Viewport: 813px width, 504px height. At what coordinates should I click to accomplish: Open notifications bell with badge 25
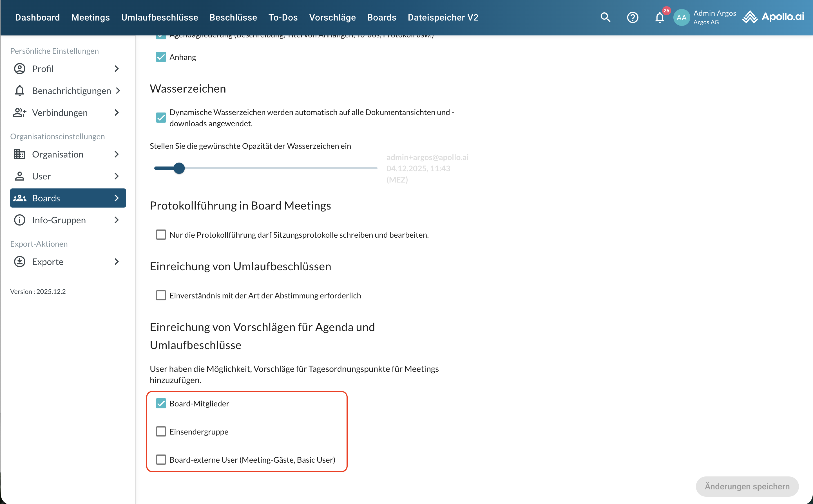pyautogui.click(x=660, y=17)
